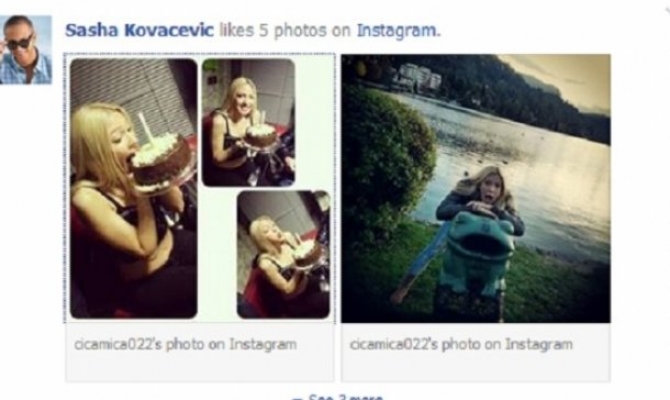Click the right cicamica022's photo on Instagram caption
Image resolution: width=670 pixels, height=400 pixels.
(x=461, y=344)
